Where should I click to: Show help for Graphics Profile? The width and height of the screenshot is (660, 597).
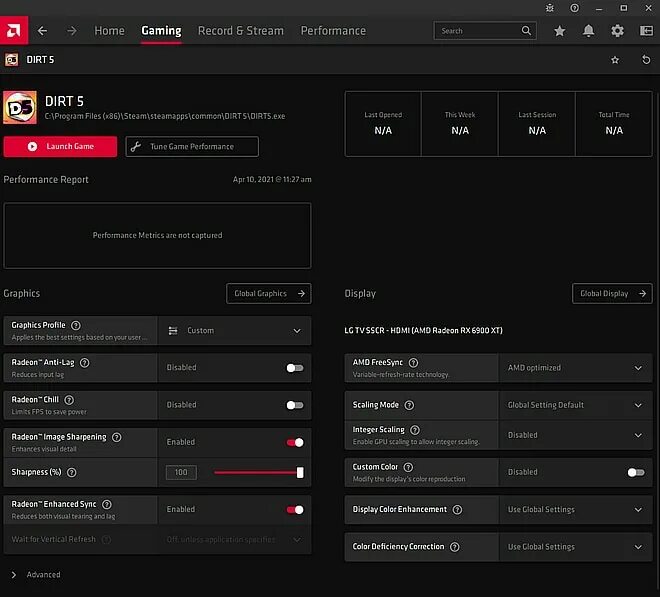pos(76,325)
